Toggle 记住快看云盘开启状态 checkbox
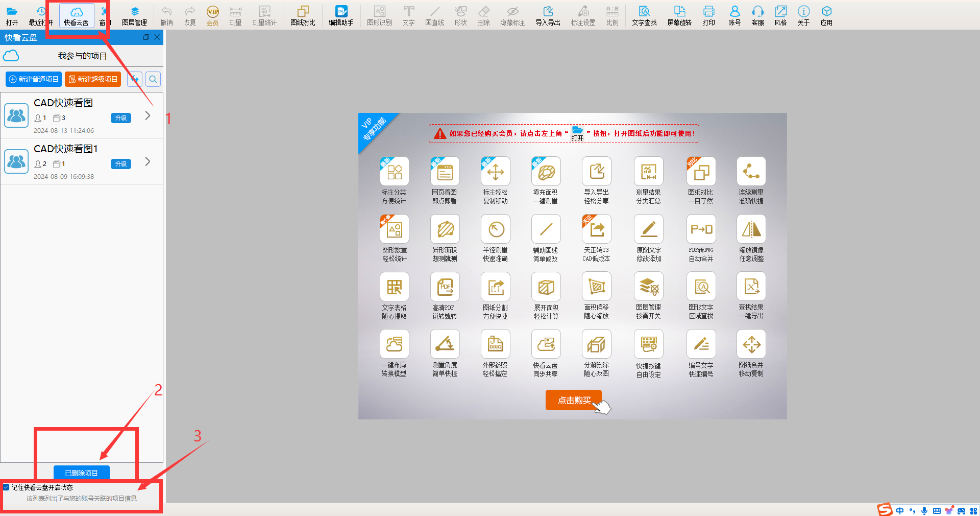This screenshot has height=516, width=980. click(x=6, y=487)
